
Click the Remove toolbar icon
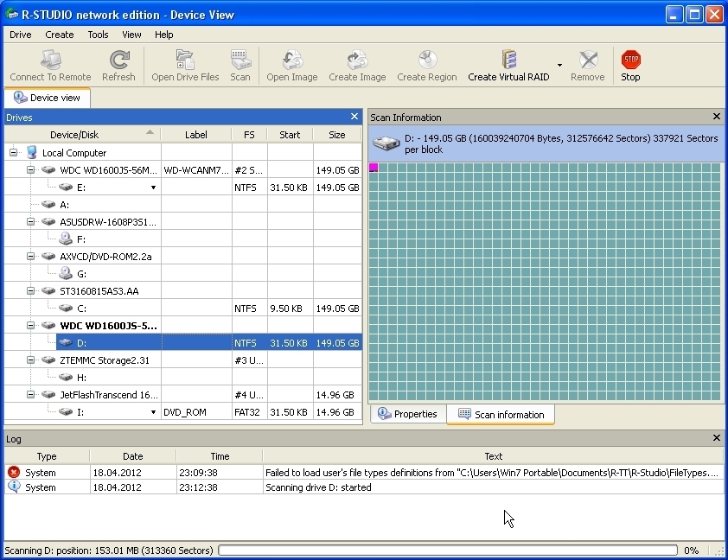coord(588,60)
